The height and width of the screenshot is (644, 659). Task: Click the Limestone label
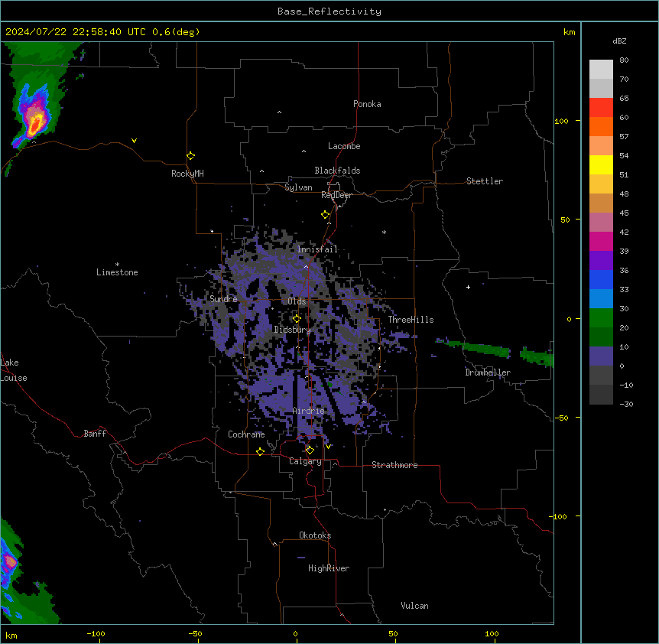click(x=117, y=272)
